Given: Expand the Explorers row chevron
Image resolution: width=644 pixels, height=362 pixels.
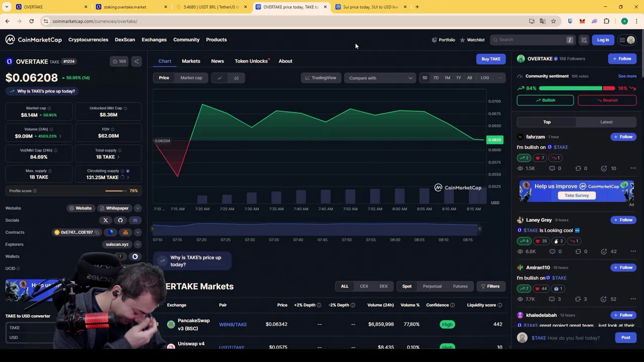Looking at the screenshot, I should (137, 244).
